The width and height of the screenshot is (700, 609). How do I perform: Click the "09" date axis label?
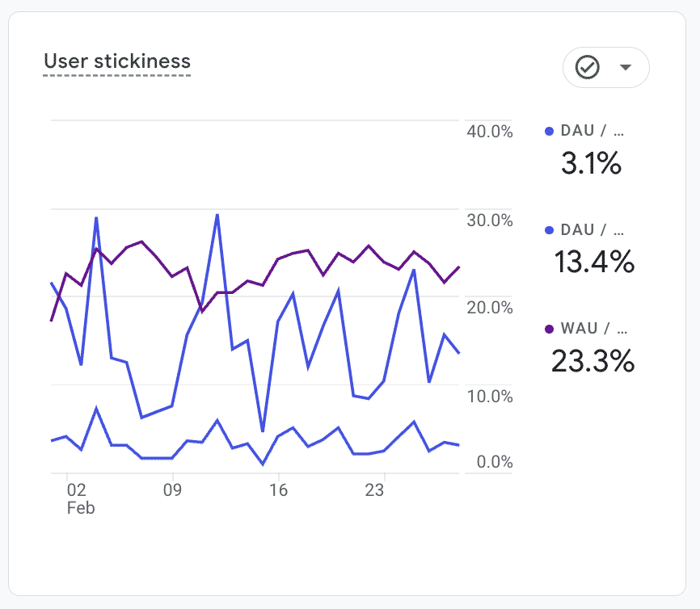(x=171, y=489)
